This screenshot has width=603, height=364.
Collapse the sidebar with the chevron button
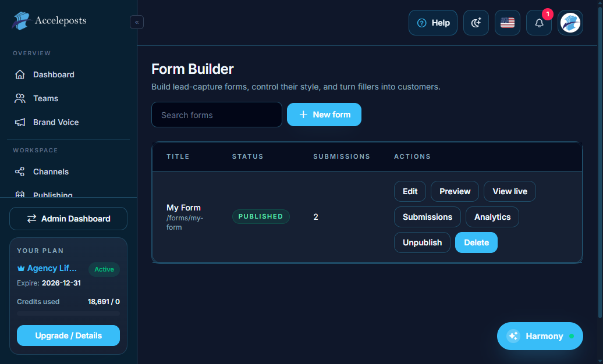(x=137, y=22)
